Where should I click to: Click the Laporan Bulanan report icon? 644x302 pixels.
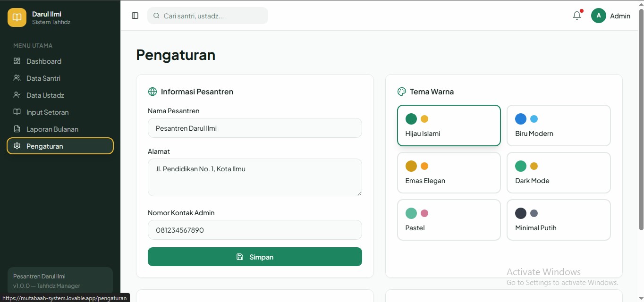(x=17, y=129)
